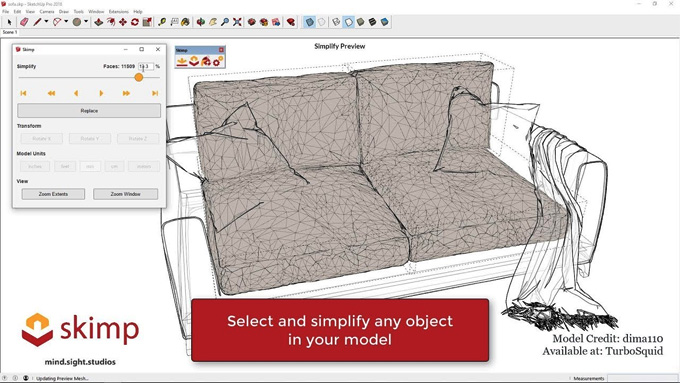Open the Draw menu
The image size is (680, 383).
click(x=64, y=12)
